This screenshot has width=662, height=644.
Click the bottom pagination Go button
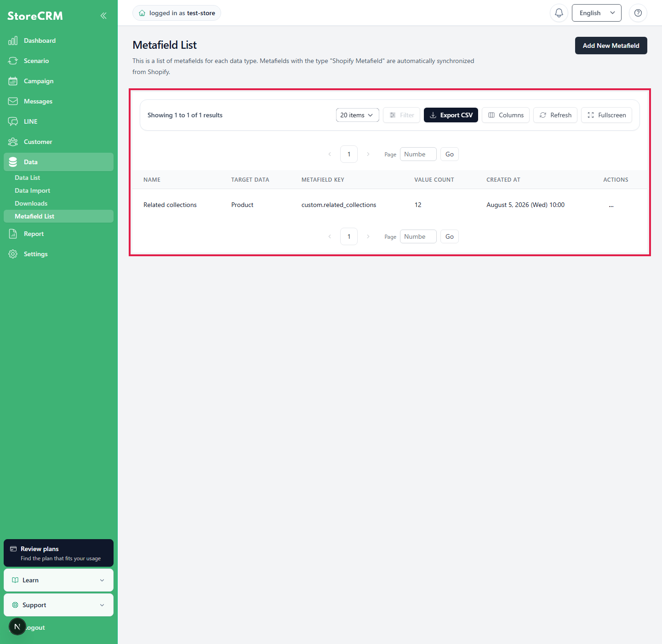[x=450, y=236]
